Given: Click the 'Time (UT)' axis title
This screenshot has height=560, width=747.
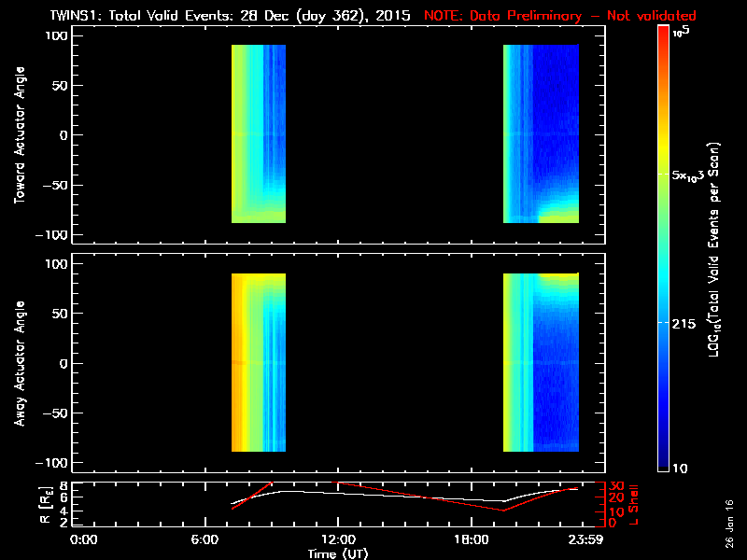Looking at the screenshot, I should [x=338, y=553].
